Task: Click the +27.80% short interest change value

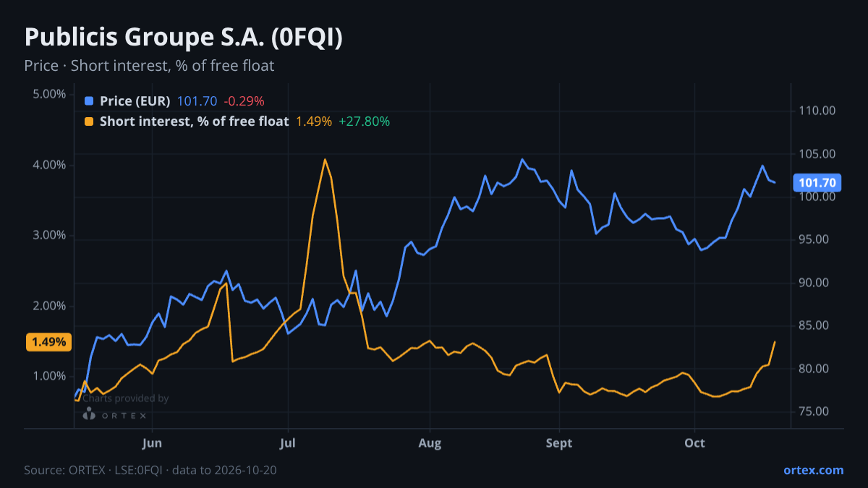Action: (x=365, y=121)
